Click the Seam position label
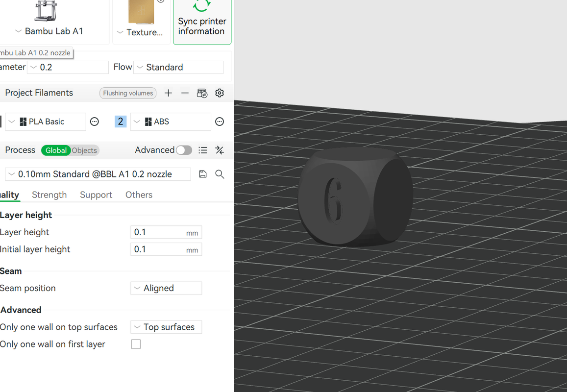The width and height of the screenshot is (567, 392). pos(28,288)
